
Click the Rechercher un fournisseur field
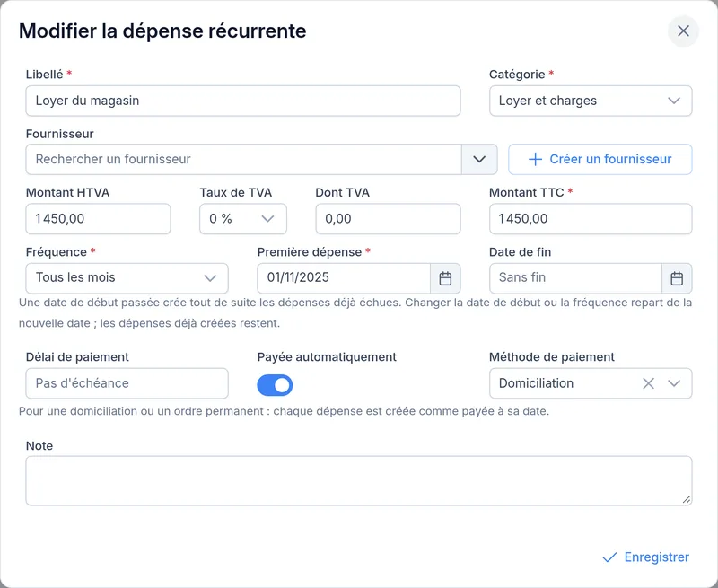tap(243, 160)
